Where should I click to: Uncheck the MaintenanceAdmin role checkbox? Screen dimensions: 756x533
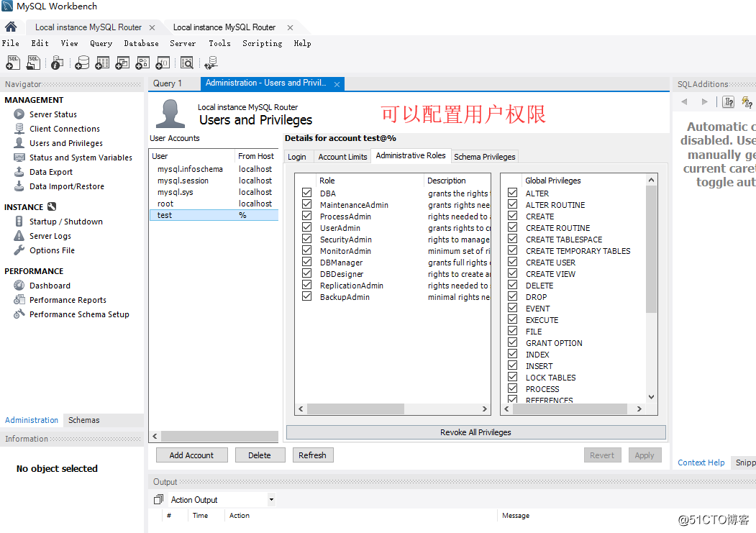(x=306, y=204)
